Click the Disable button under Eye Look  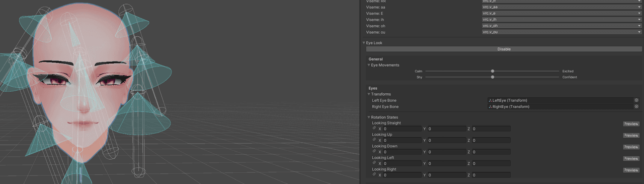pyautogui.click(x=504, y=49)
